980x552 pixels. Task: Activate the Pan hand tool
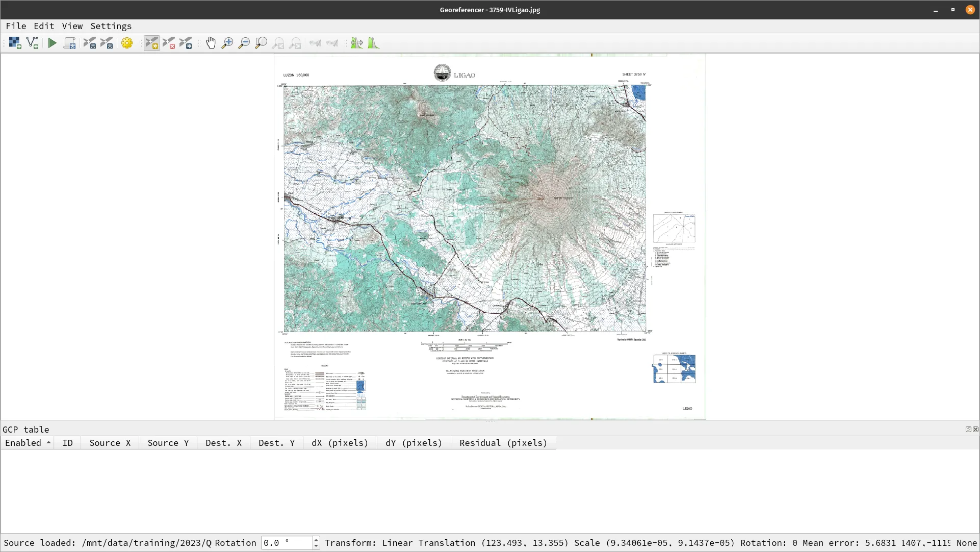pyautogui.click(x=211, y=43)
